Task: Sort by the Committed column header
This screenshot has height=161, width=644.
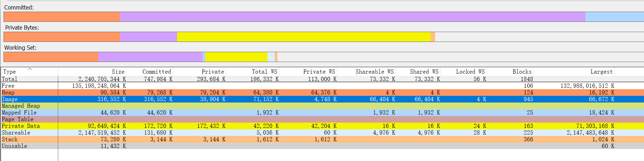Action: pos(150,72)
